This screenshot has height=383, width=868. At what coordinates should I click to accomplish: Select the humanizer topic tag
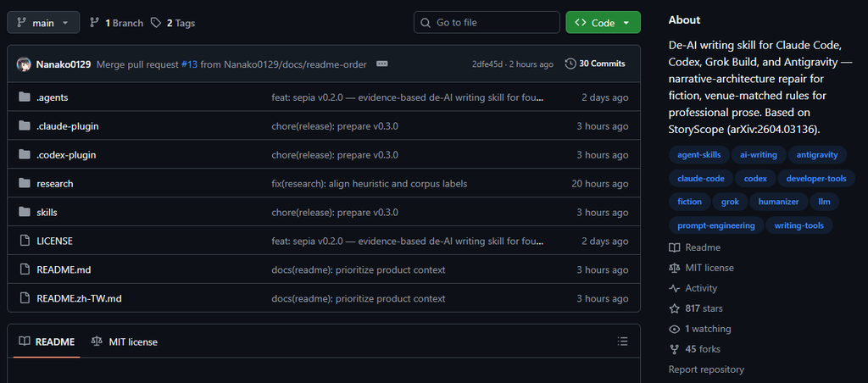click(779, 202)
